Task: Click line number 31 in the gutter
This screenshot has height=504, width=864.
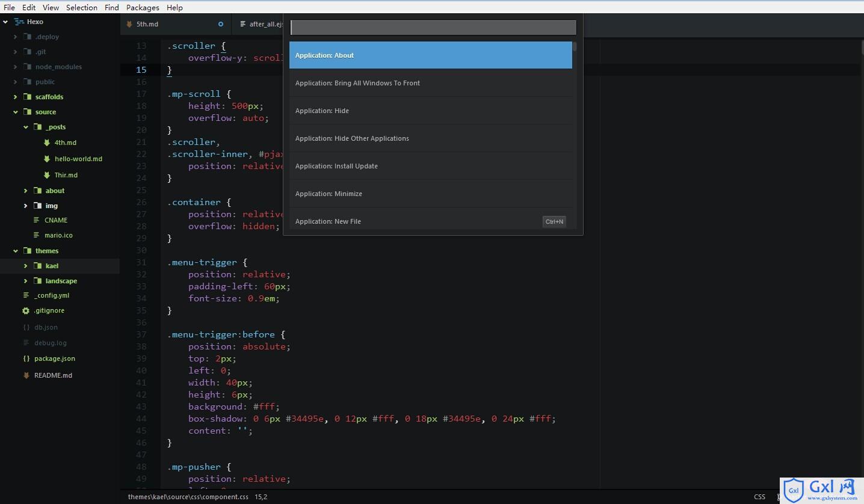Action: [x=141, y=262]
